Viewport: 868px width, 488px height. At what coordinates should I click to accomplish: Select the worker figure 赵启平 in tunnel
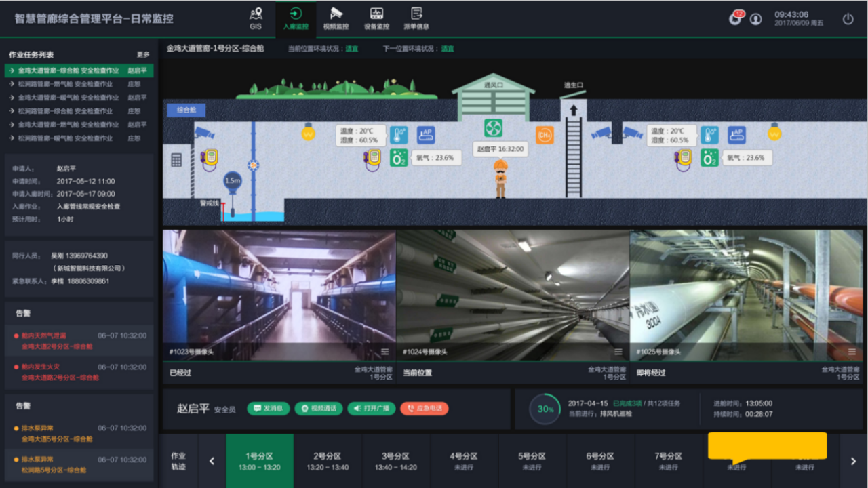pos(500,179)
